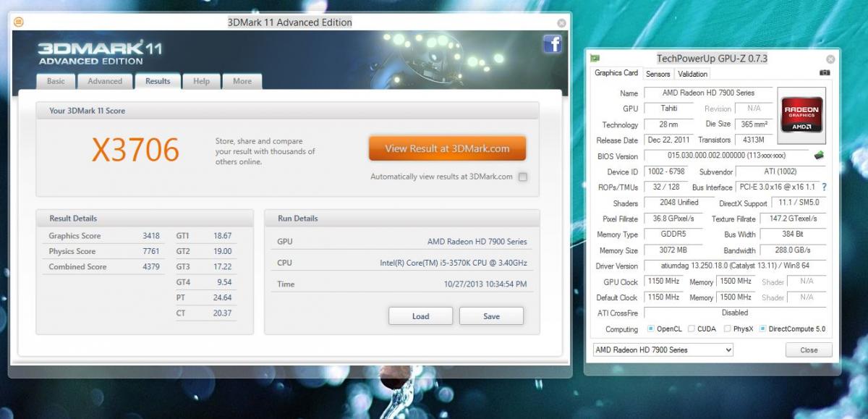Select the Graphics Card tab in GPU-Z
The width and height of the screenshot is (868, 419).
coord(616,73)
